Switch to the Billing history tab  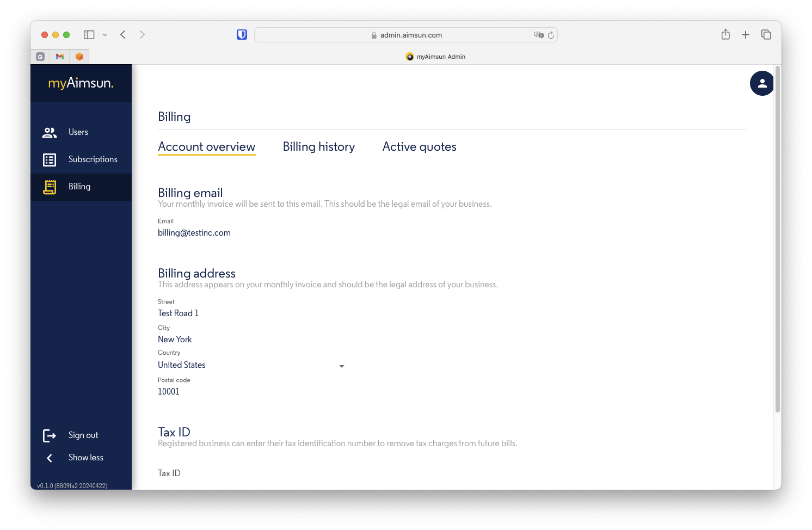pyautogui.click(x=319, y=146)
